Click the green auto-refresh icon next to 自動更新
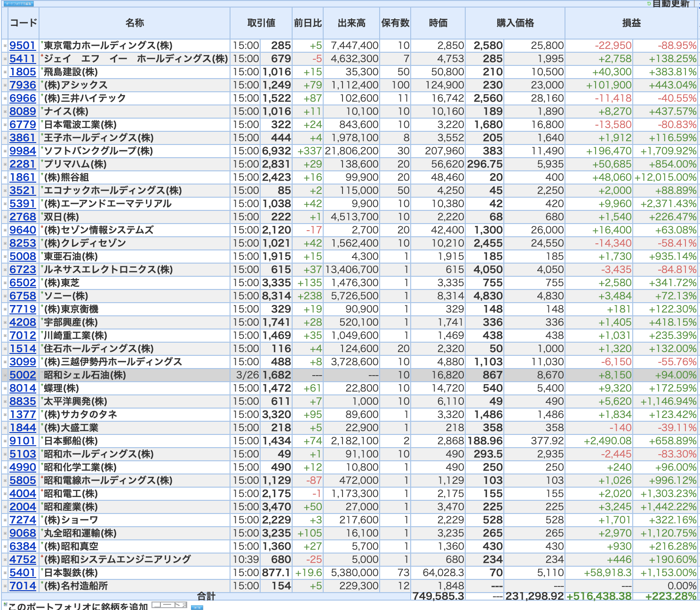Viewport: 700px width, 610px height. click(649, 4)
